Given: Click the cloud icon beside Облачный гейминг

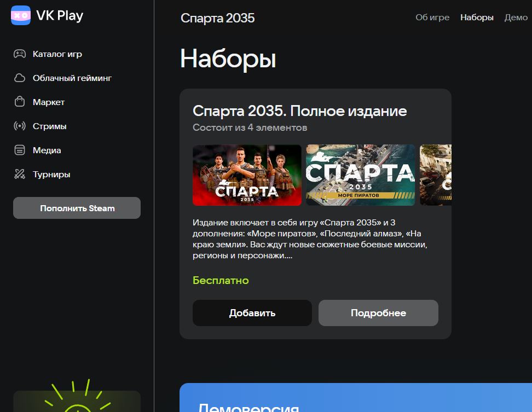Looking at the screenshot, I should [x=20, y=78].
